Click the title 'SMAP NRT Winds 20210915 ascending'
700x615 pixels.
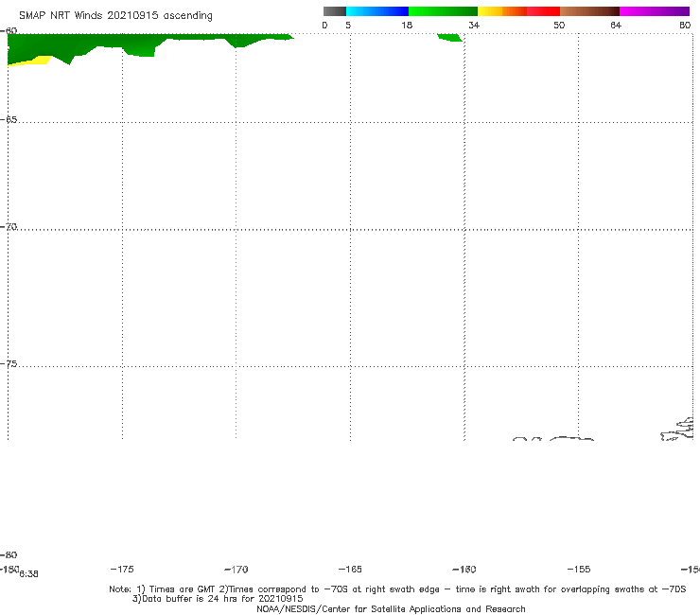point(115,16)
